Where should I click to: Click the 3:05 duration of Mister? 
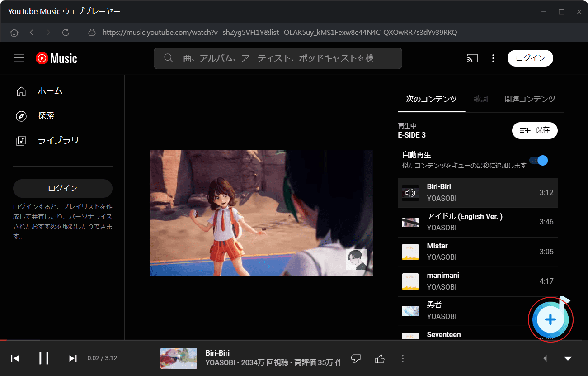546,252
